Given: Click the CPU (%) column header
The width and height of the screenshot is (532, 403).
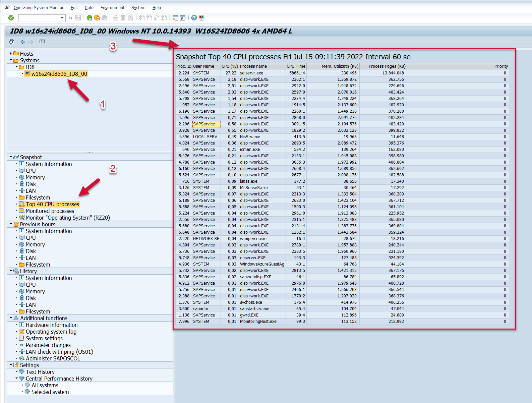Looking at the screenshot, I should (230, 66).
